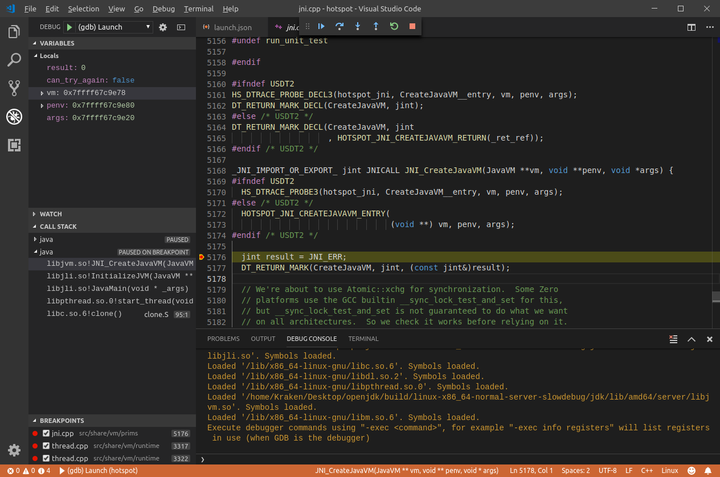Click Linux platform status bar item
Screen dimensions: 720x477
pos(669,471)
